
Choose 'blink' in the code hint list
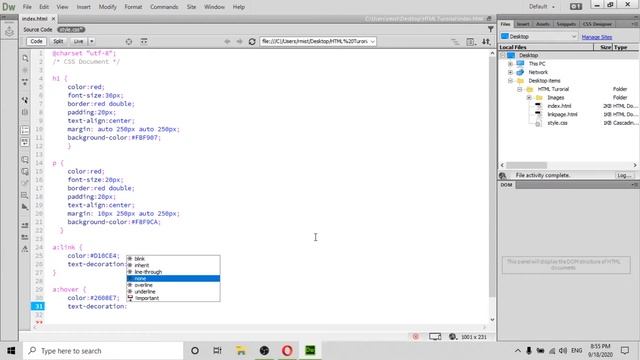(x=173, y=259)
